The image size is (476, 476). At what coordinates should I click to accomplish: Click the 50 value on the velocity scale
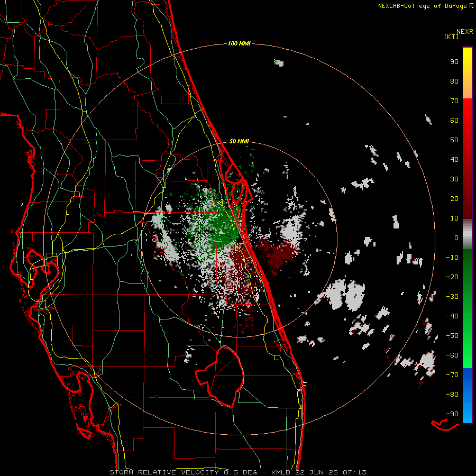[454, 140]
